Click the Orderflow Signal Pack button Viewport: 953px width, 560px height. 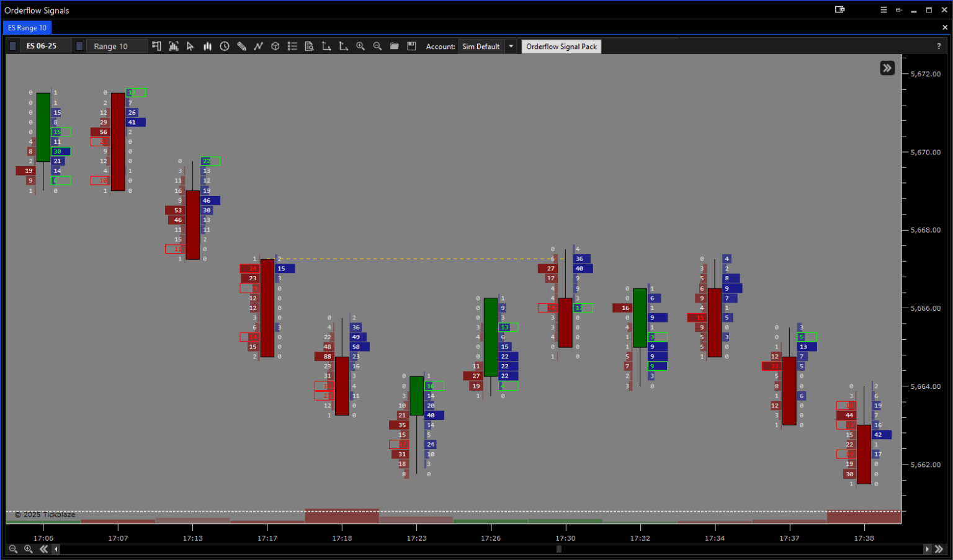[x=561, y=46]
